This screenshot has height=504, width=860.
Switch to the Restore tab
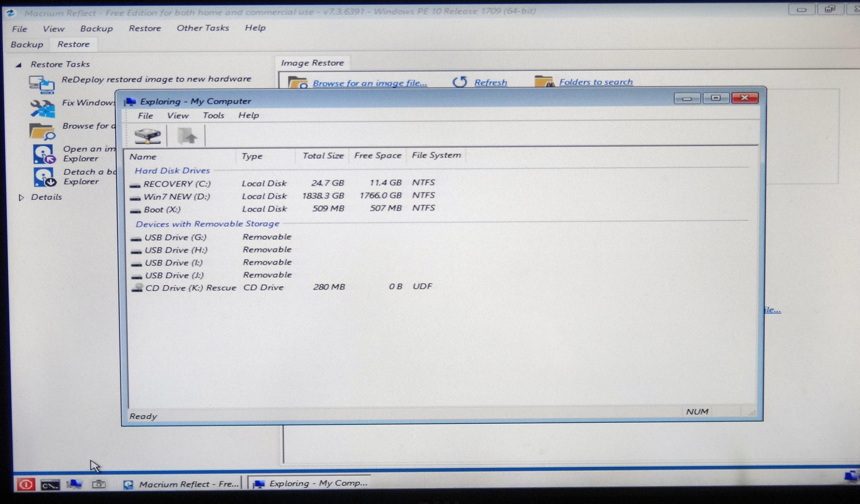73,44
